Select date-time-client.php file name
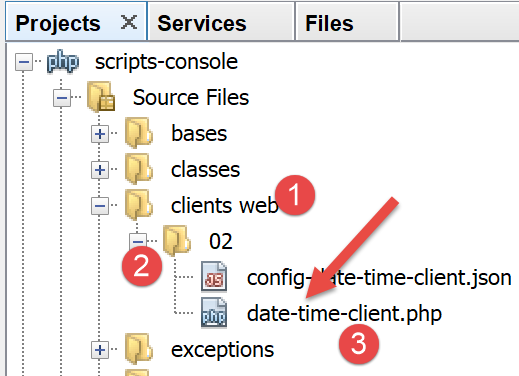Image resolution: width=519 pixels, height=376 pixels. (x=344, y=314)
